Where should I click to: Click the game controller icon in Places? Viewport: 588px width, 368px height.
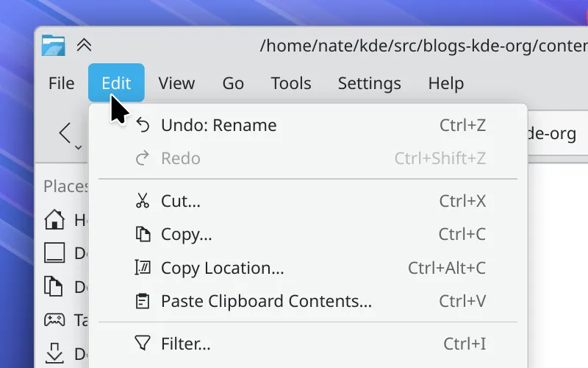click(x=54, y=320)
